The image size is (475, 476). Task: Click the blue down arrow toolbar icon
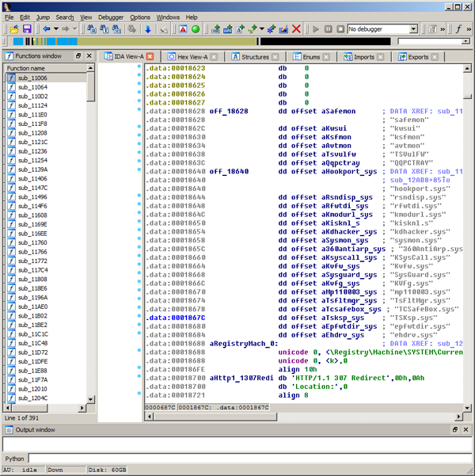click(x=148, y=29)
